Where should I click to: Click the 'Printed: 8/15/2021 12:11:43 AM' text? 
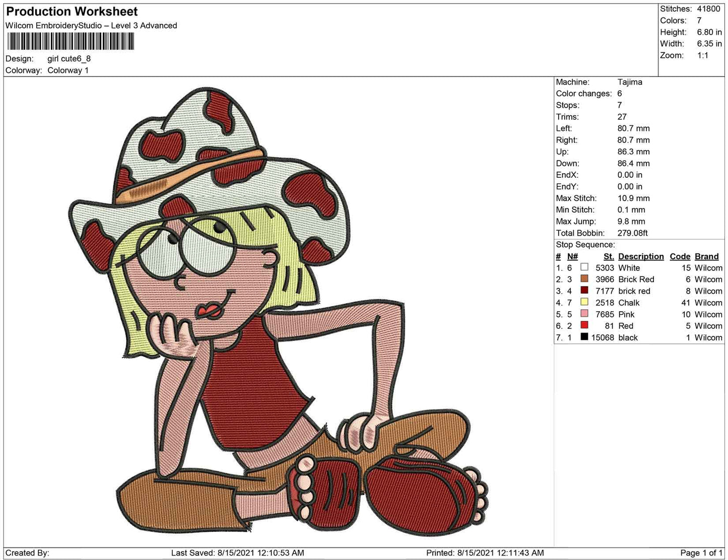[485, 552]
